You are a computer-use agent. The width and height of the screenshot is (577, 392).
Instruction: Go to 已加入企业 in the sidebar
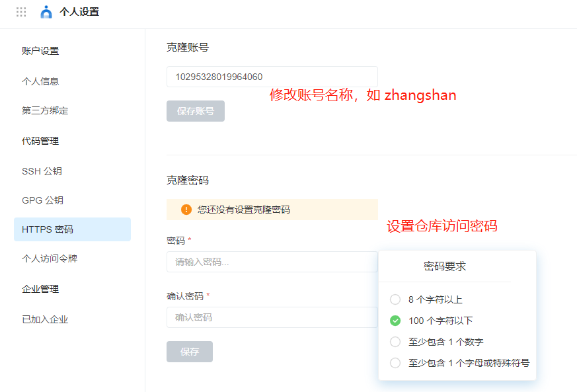point(45,319)
